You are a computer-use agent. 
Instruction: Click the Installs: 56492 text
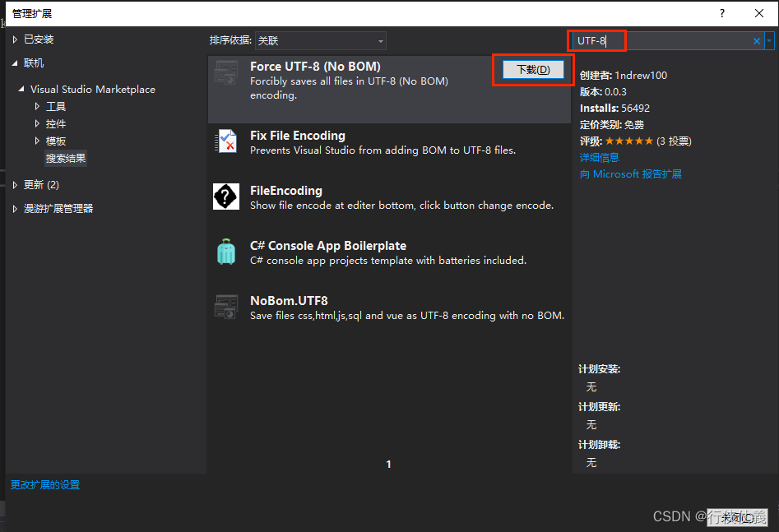point(614,109)
